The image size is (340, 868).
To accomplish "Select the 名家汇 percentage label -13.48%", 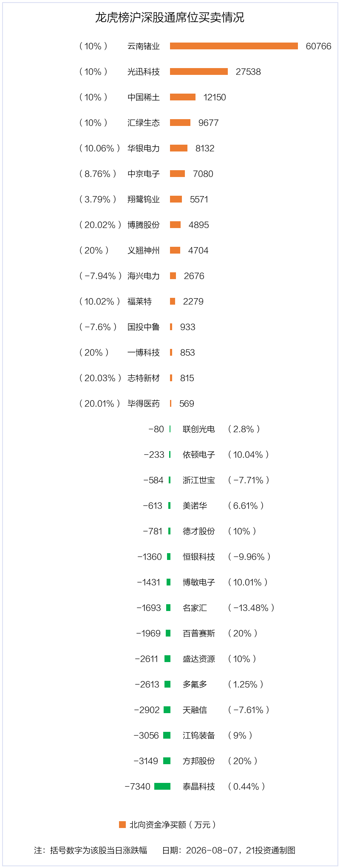I will coord(251,608).
